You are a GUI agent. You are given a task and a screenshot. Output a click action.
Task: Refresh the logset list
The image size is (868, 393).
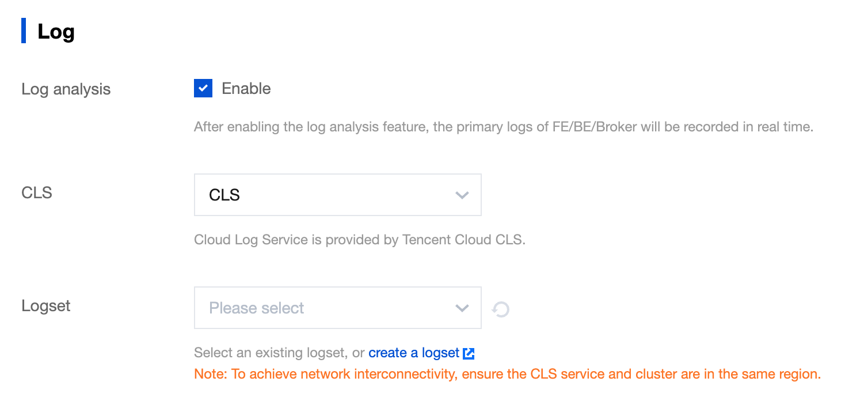pyautogui.click(x=501, y=309)
